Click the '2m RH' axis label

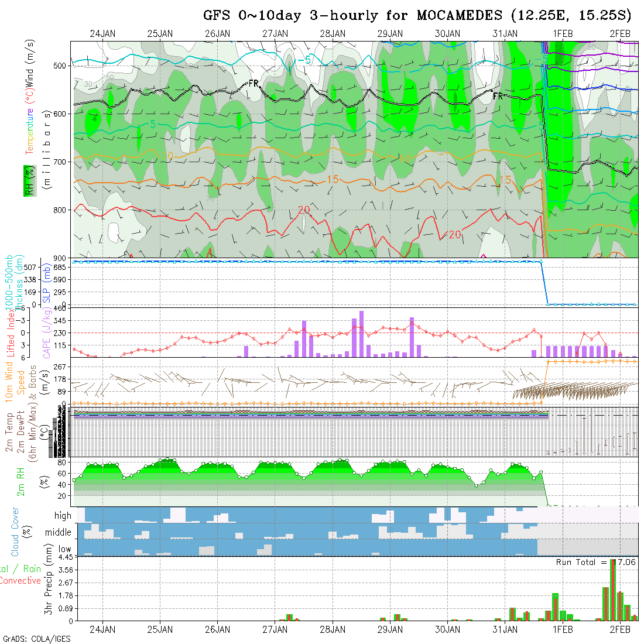(20, 482)
